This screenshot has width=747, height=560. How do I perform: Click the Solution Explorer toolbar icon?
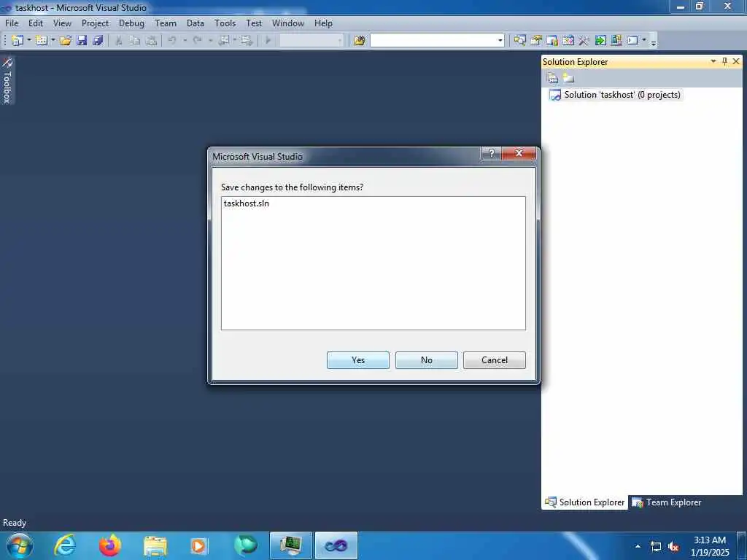point(519,41)
